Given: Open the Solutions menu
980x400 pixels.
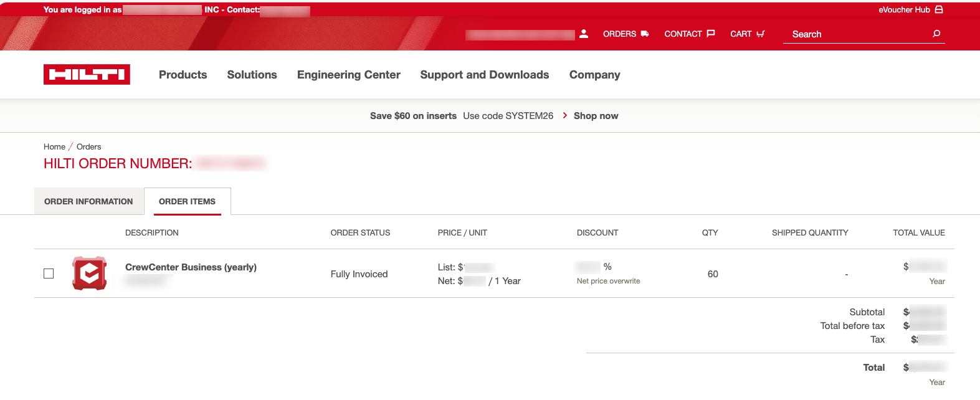Looking at the screenshot, I should click(x=252, y=75).
